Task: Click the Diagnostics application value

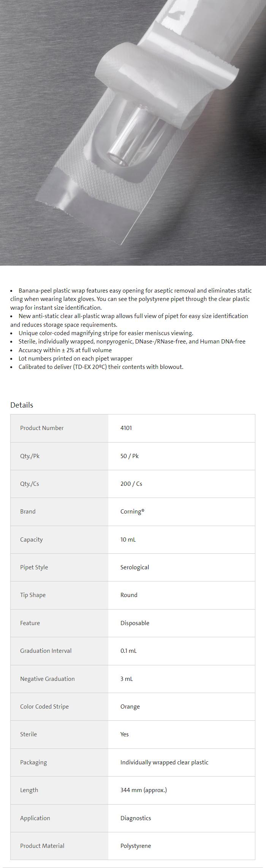Action: [x=136, y=818]
